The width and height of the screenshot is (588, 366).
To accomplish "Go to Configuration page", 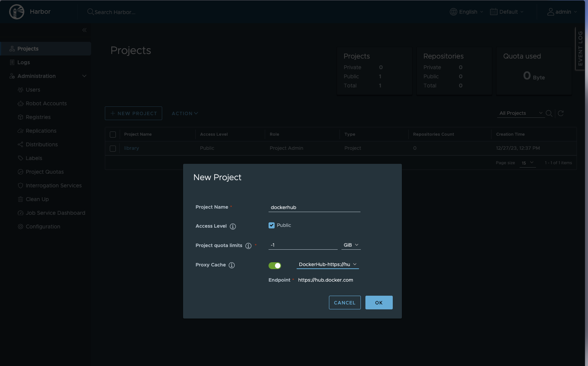I will pyautogui.click(x=43, y=227).
